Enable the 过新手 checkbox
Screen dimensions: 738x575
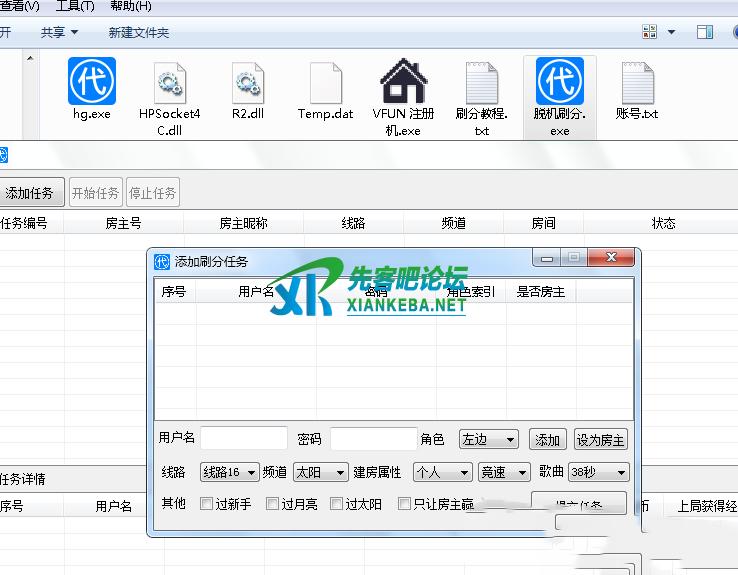point(207,504)
